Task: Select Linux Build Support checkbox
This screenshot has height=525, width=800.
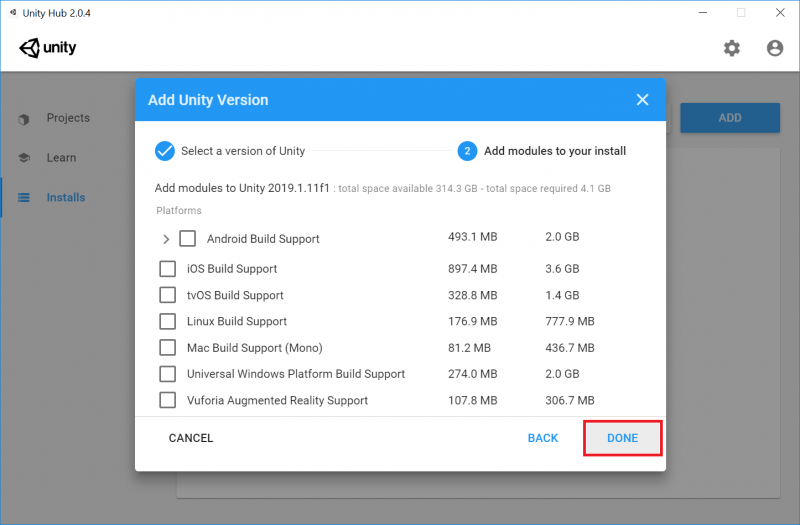Action: [167, 321]
